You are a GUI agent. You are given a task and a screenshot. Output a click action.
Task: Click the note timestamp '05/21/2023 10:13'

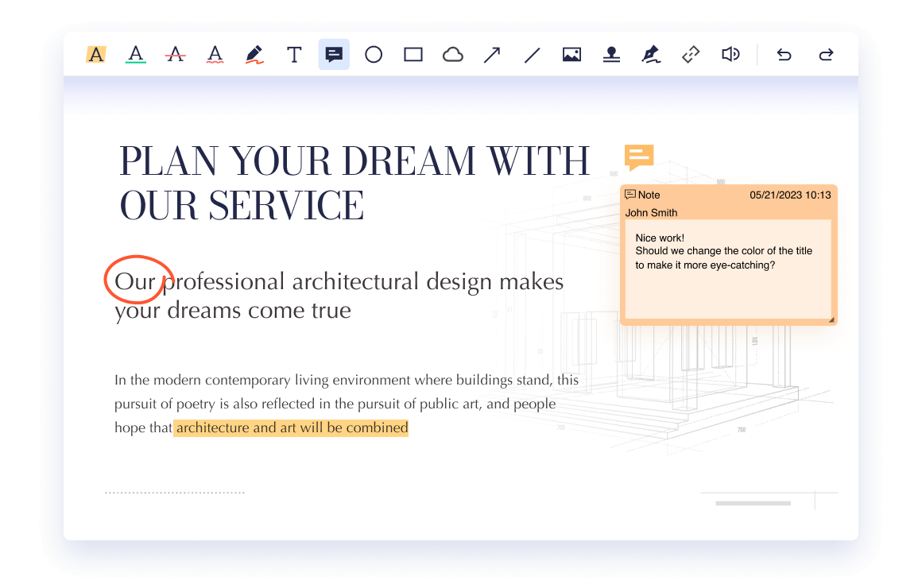790,195
